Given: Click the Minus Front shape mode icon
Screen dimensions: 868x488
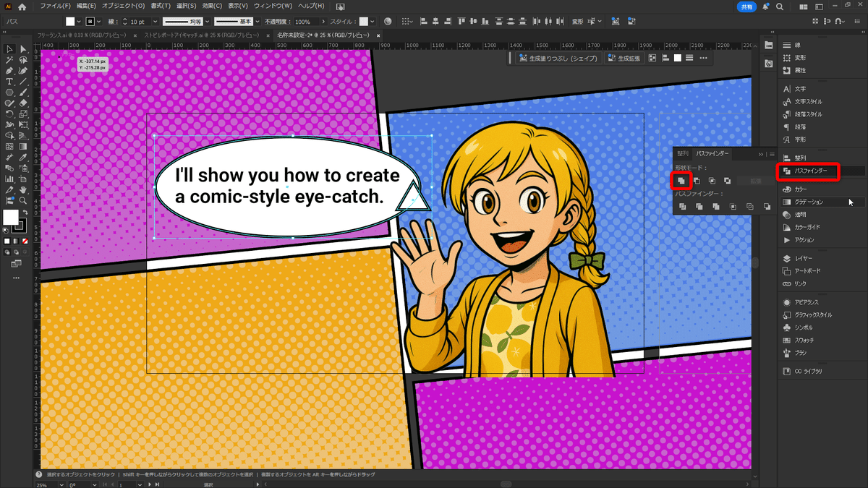Looking at the screenshot, I should tap(697, 180).
